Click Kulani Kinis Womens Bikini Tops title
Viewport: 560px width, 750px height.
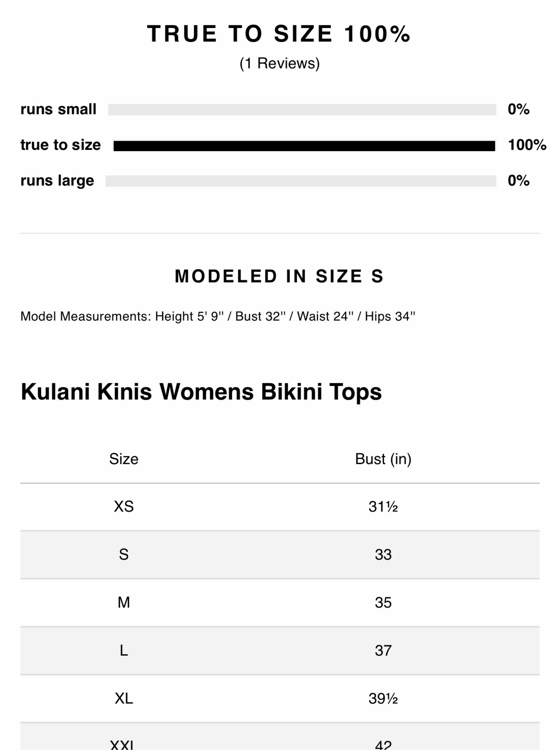click(201, 392)
